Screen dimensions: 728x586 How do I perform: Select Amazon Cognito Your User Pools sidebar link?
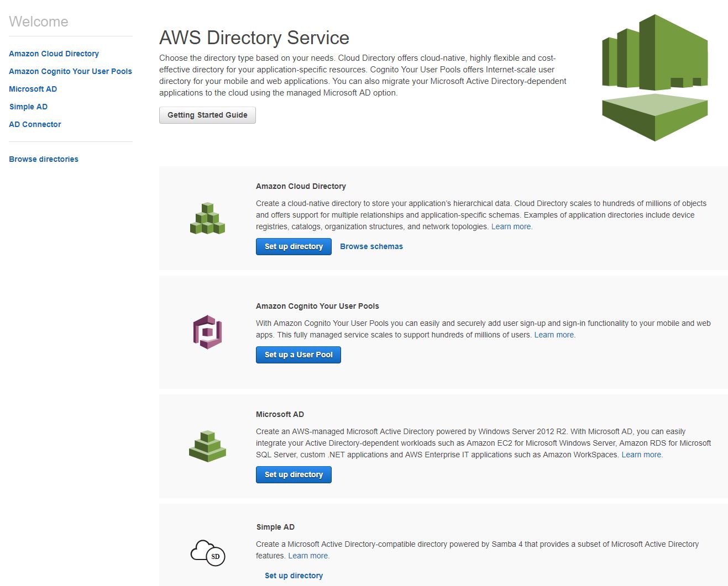coord(70,71)
